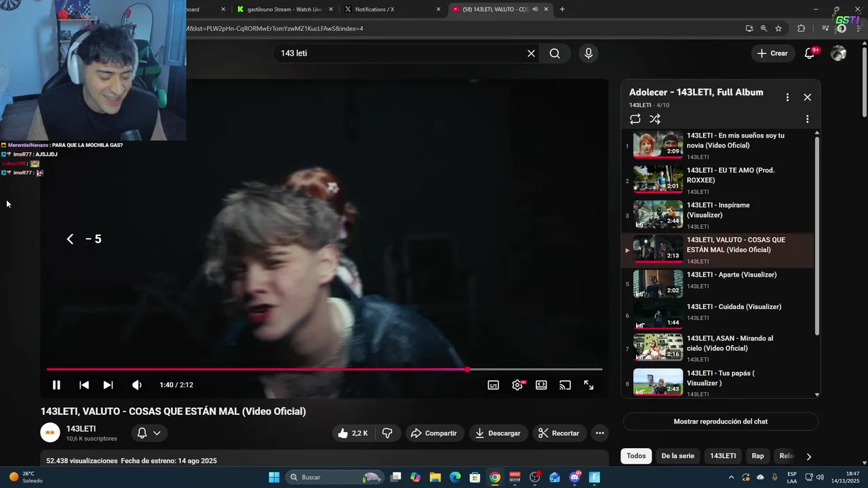Click the Recortar button
868x488 pixels.
(x=559, y=433)
